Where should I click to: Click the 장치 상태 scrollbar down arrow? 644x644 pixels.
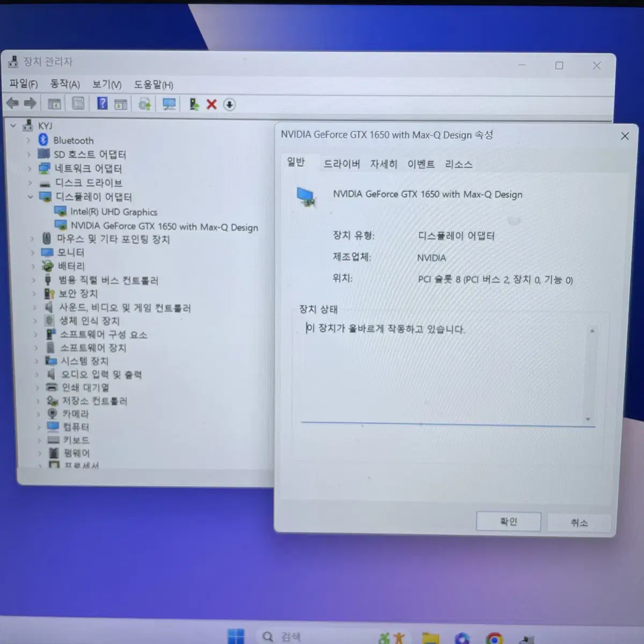[588, 419]
